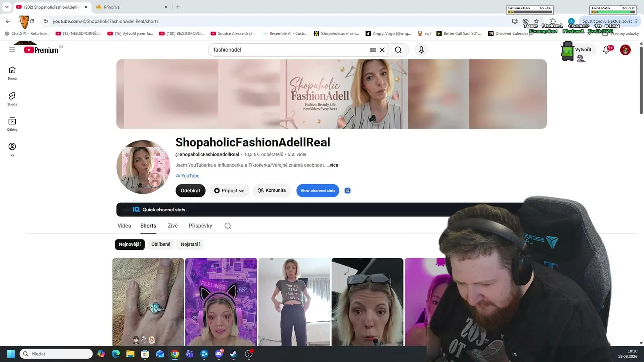Click View channel stats button
This screenshot has height=362, width=644.
[x=317, y=191]
